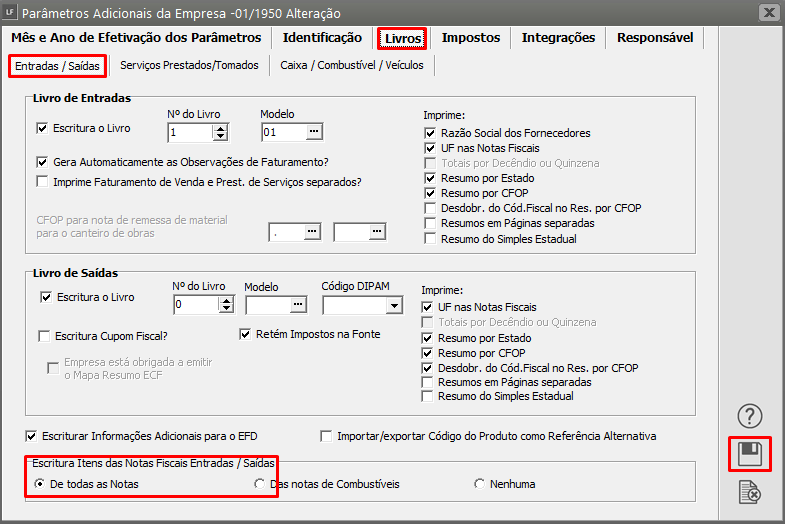
Task: Save parameters with the floppy disk icon
Action: pos(749,454)
